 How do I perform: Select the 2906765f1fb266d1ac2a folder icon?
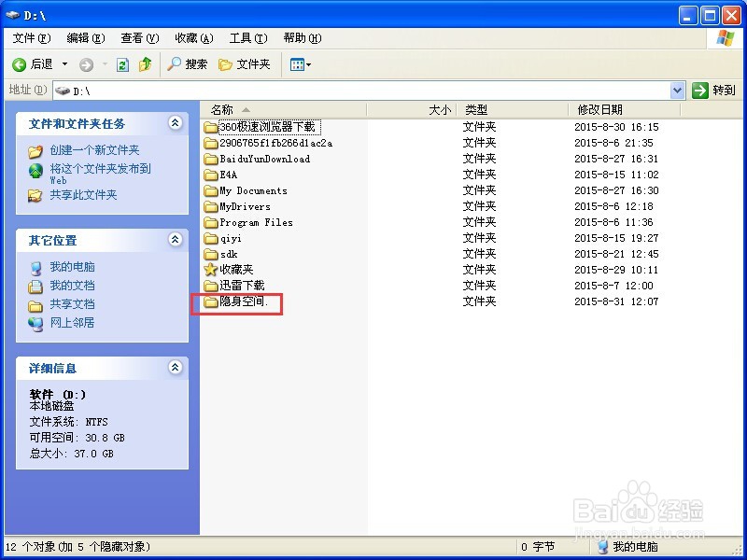[x=211, y=144]
